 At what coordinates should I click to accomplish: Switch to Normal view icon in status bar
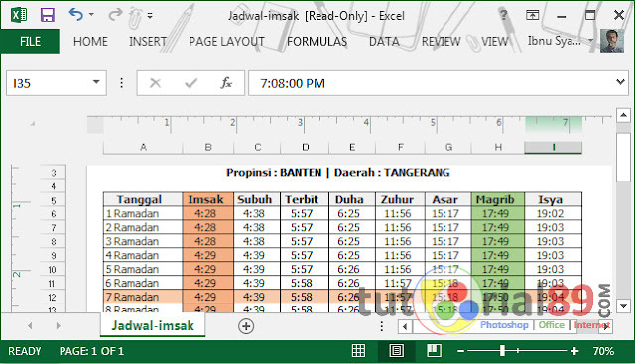(358, 351)
